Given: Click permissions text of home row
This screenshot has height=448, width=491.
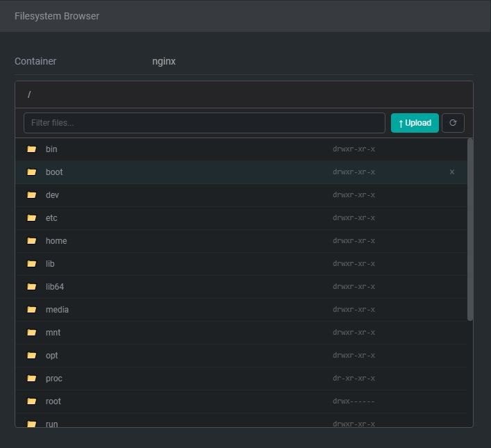Looking at the screenshot, I should tap(354, 240).
